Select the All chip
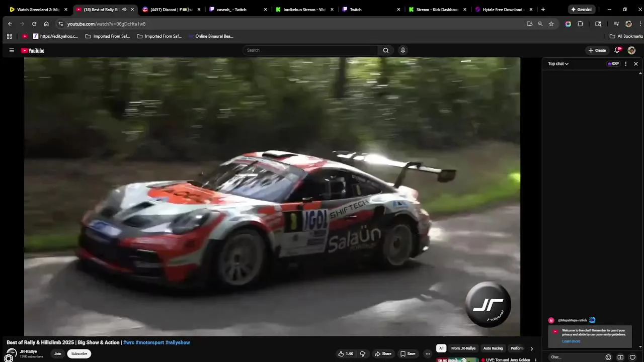This screenshot has height=362, width=644. point(441,348)
